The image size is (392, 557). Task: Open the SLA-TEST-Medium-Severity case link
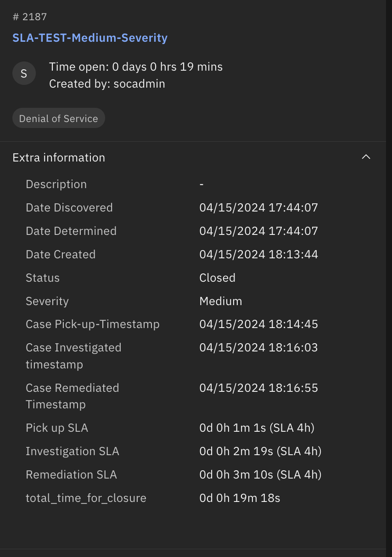tap(90, 38)
